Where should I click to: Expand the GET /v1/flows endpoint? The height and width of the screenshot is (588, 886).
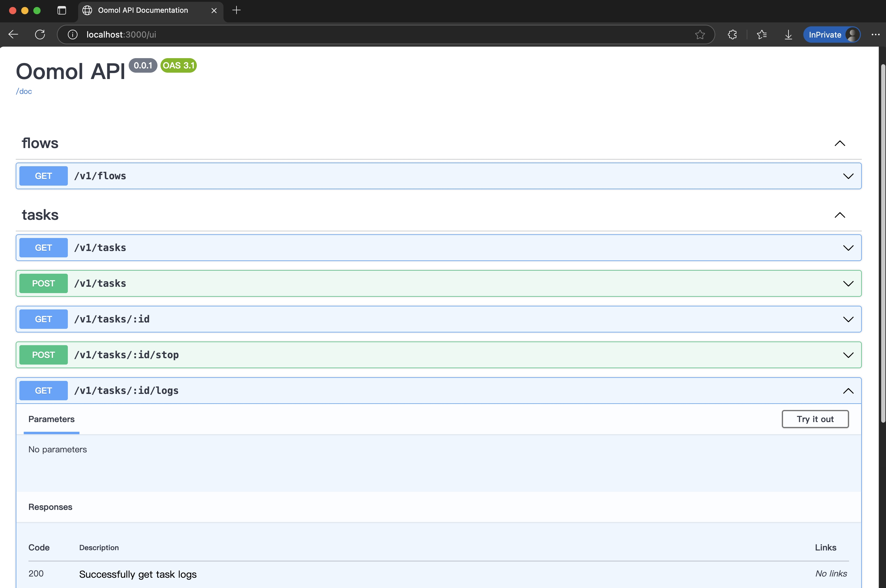(848, 176)
